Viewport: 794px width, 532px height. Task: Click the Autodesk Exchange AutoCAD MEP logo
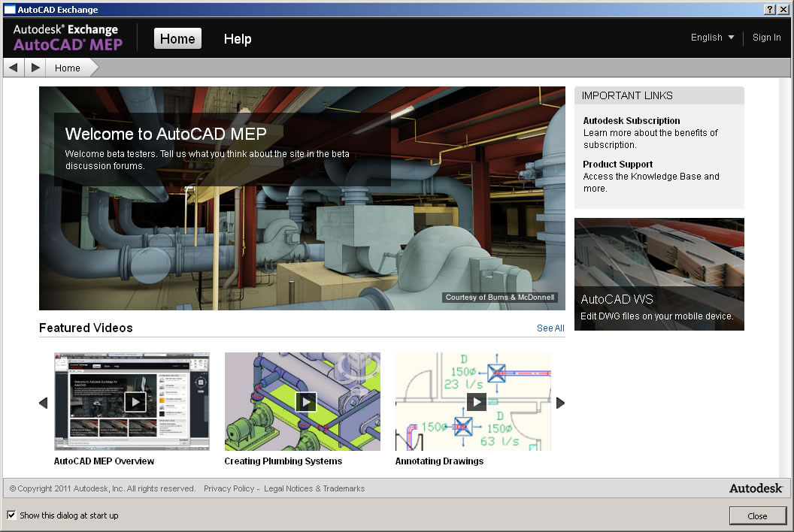coord(68,38)
